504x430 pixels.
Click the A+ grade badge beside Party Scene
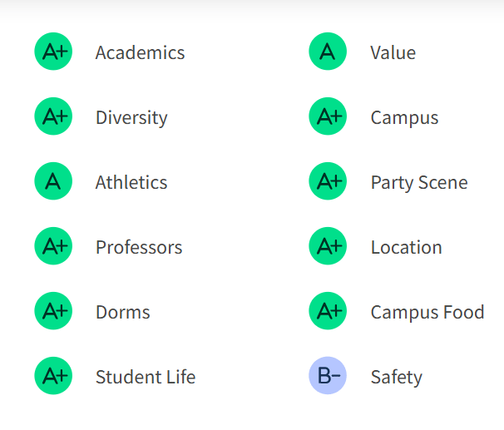point(328,182)
